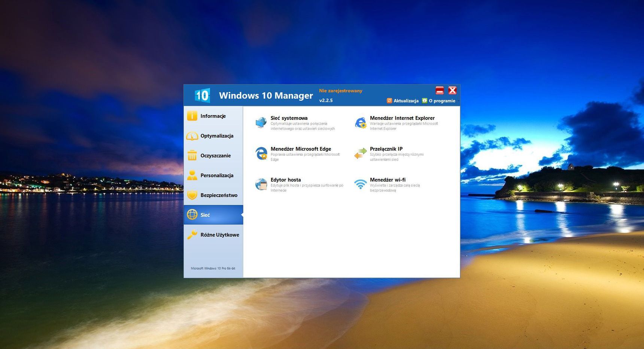Open the Bezpieczeństwo section

213,195
